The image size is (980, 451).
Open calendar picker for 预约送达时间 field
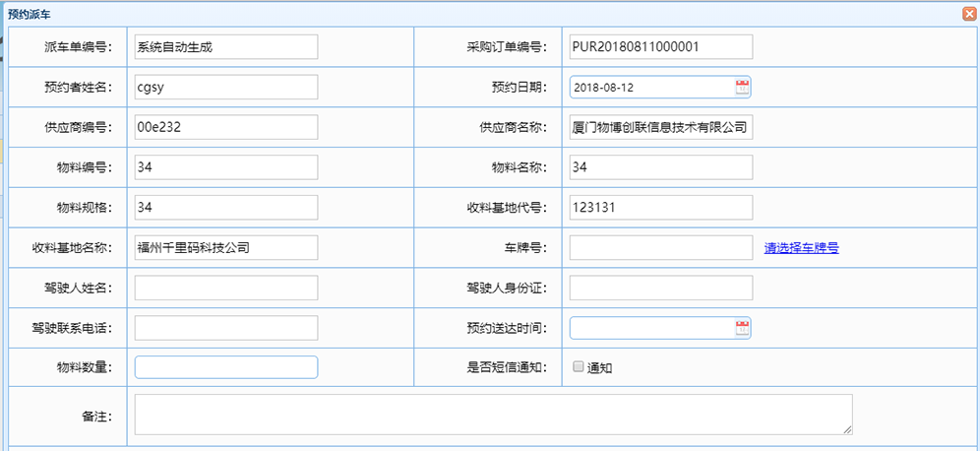[x=742, y=328]
